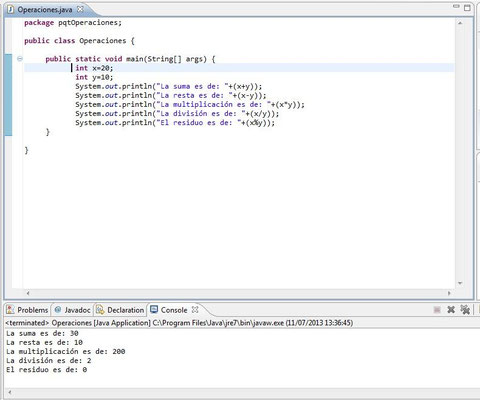The image size is (480, 400).
Task: Close the Console view tab
Action: [x=195, y=310]
